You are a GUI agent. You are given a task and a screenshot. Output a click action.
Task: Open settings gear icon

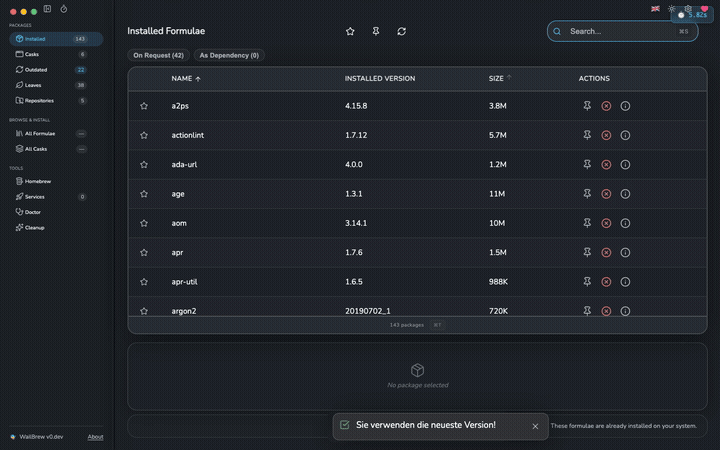click(x=688, y=9)
